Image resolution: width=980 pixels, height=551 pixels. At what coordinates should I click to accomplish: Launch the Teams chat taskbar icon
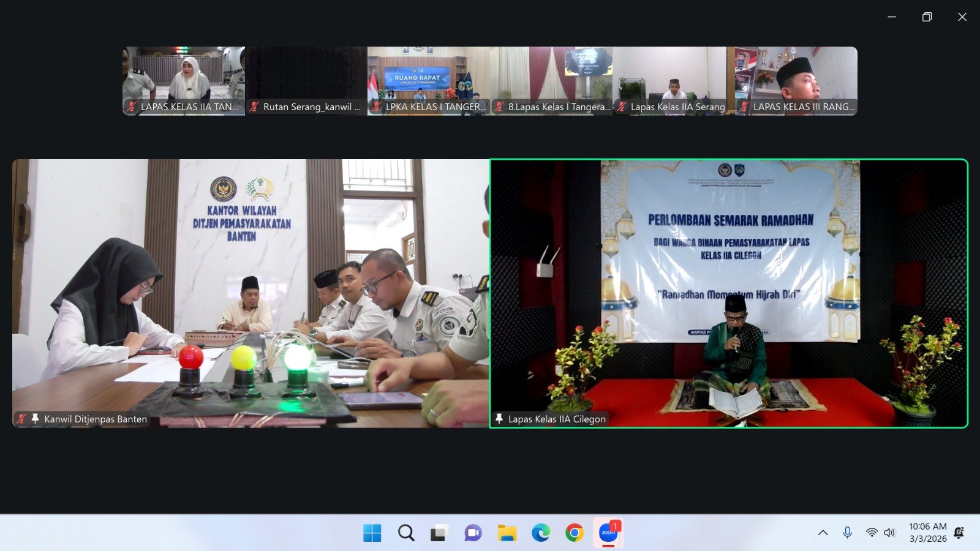point(472,533)
